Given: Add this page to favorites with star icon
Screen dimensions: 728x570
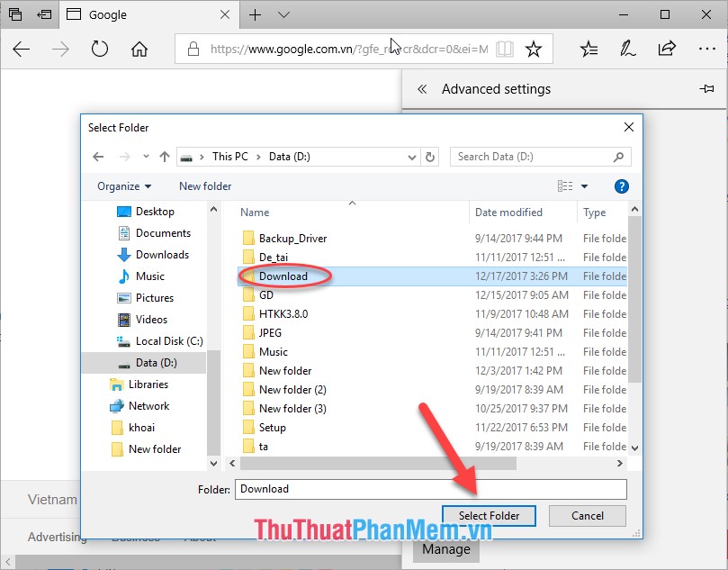Looking at the screenshot, I should [534, 49].
